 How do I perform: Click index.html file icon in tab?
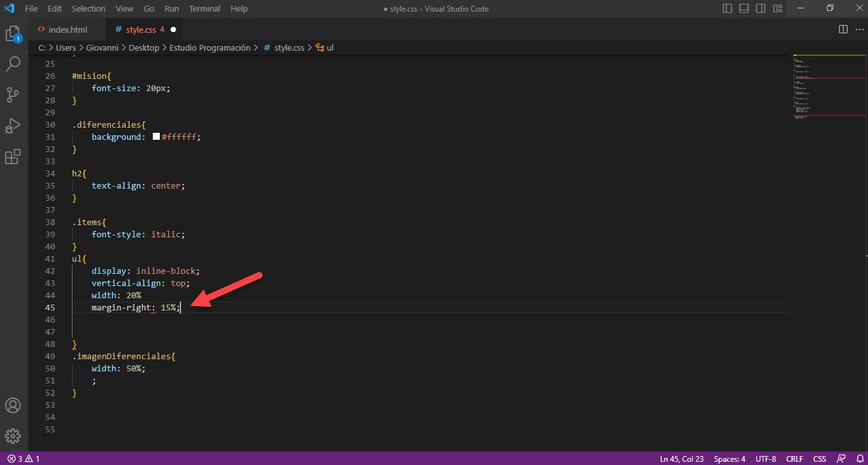click(41, 30)
